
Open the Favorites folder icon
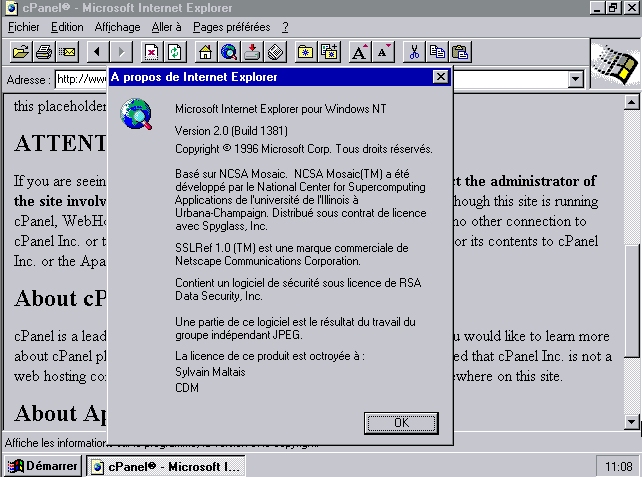305,51
